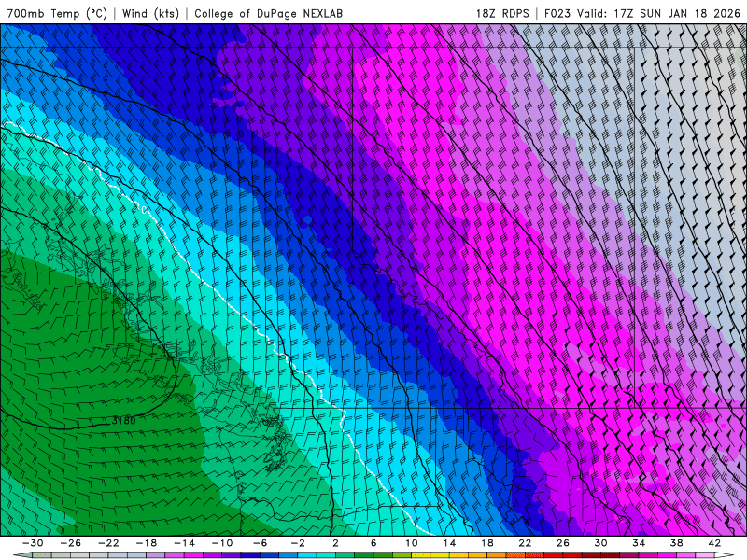Click the '-30' legend value
747x560 pixels.
[33, 543]
